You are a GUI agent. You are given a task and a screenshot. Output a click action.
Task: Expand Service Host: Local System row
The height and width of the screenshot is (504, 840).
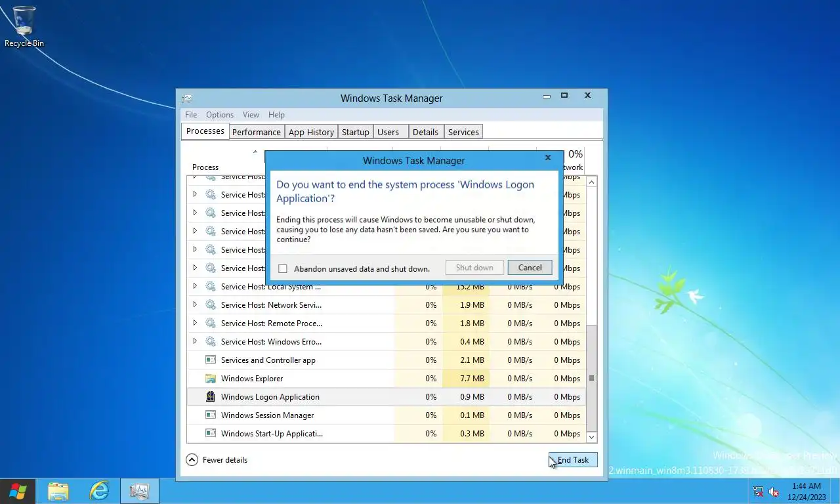coord(195,286)
